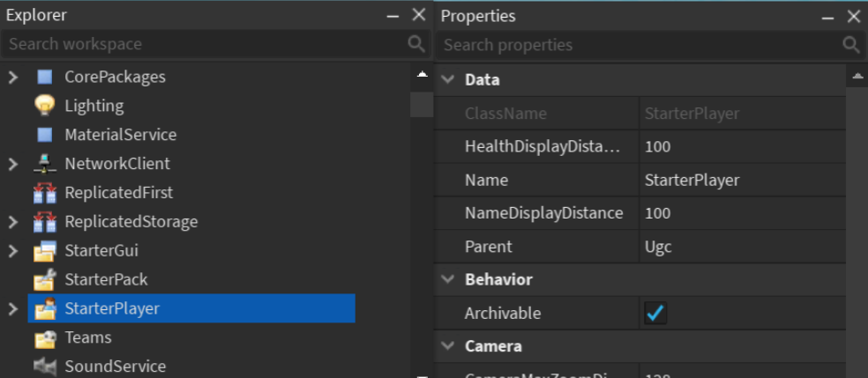Close the Explorer panel
Viewport: 868px width, 378px height.
[x=419, y=16]
